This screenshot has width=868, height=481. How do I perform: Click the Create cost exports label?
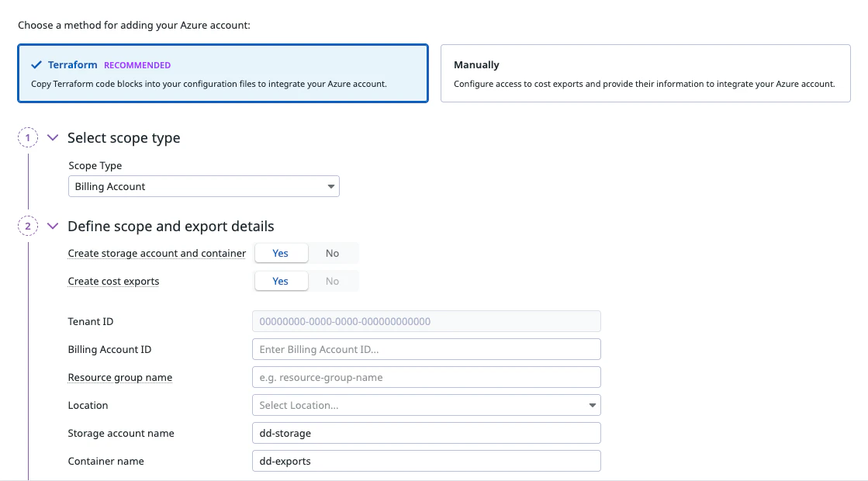(113, 281)
